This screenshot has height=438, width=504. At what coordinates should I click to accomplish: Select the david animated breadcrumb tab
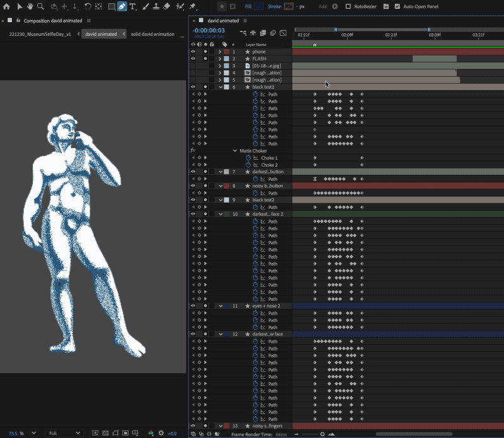[x=101, y=34]
